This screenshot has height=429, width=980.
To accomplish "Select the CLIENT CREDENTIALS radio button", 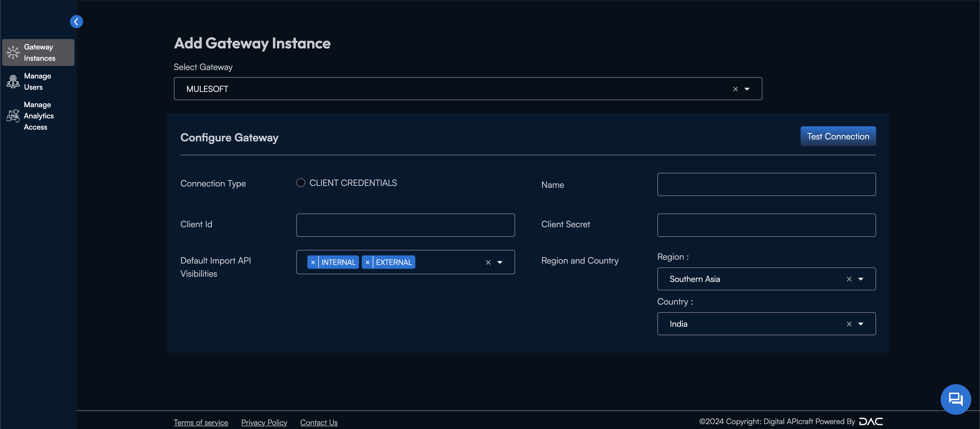I will [301, 183].
